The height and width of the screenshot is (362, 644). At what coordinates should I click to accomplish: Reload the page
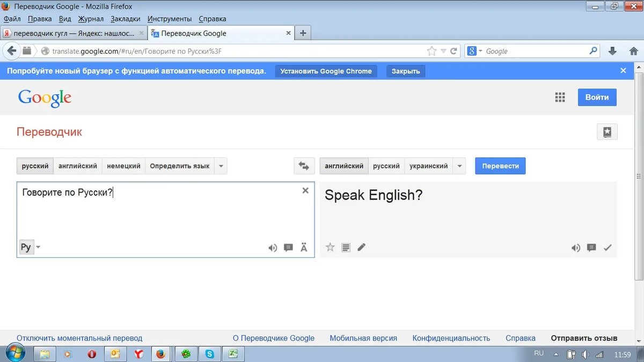pyautogui.click(x=453, y=51)
